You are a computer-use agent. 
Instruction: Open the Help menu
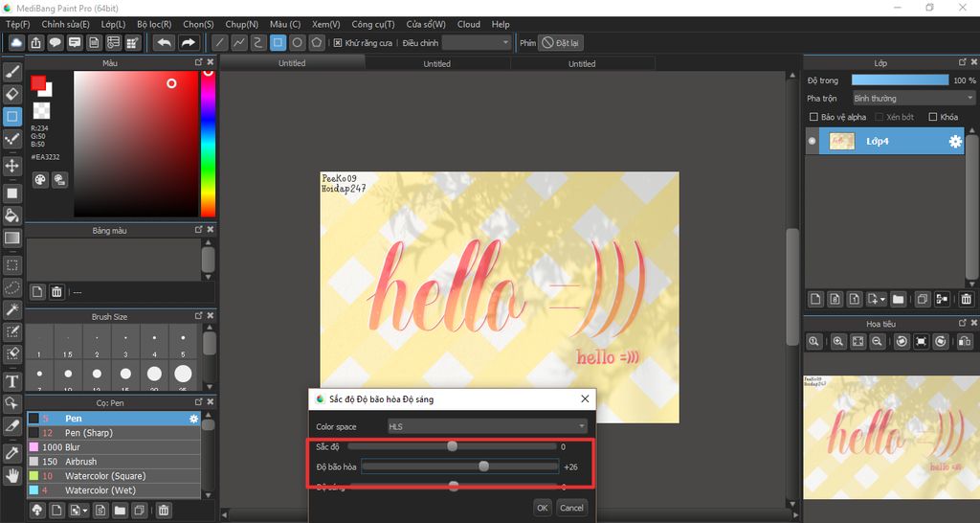coord(501,24)
